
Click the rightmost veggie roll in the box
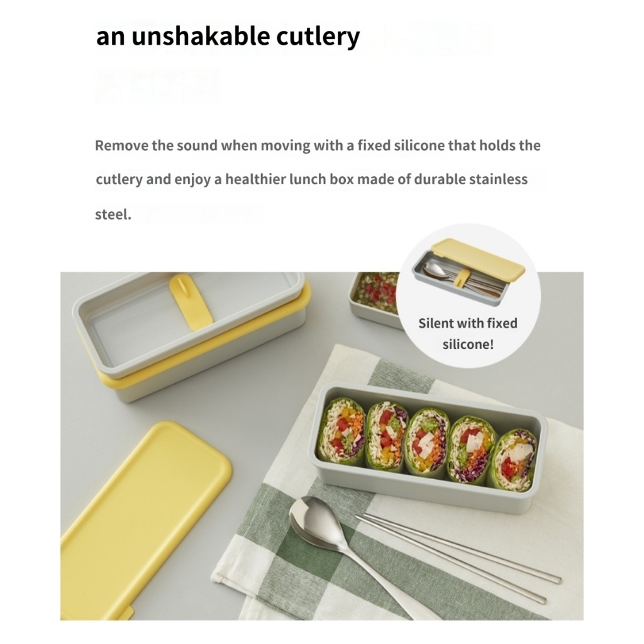[513, 459]
